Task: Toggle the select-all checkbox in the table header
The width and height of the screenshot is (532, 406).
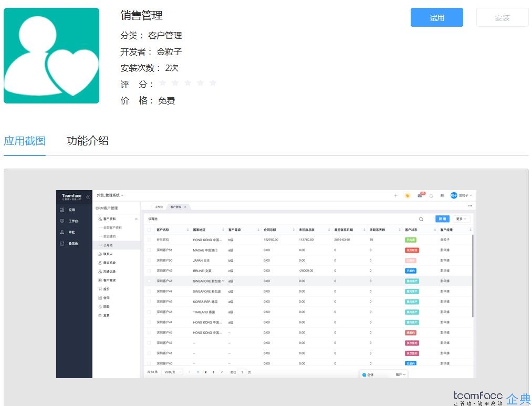Action: coord(149,230)
